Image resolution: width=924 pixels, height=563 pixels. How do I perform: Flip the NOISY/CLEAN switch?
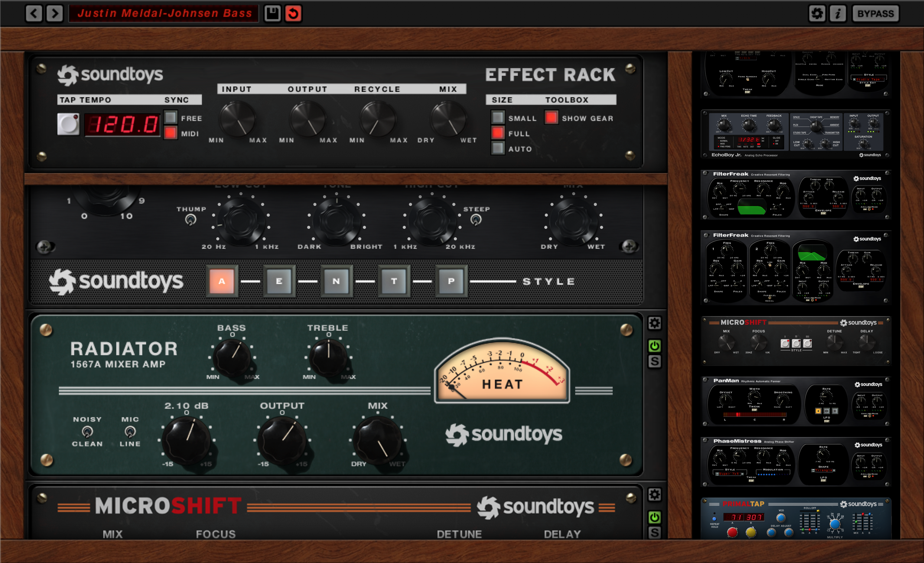(87, 432)
